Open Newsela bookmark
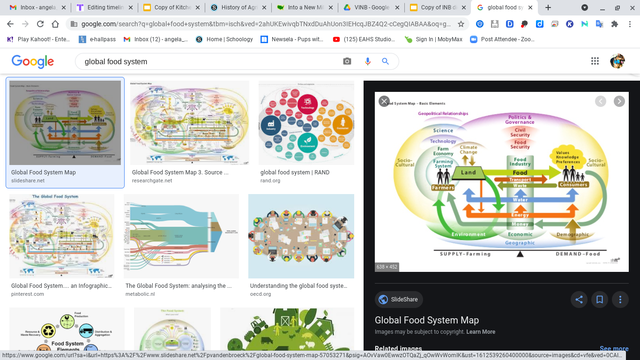 coord(292,39)
